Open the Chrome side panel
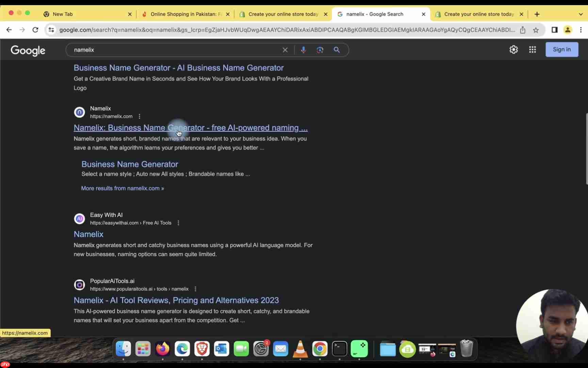The image size is (588, 368). tap(555, 30)
